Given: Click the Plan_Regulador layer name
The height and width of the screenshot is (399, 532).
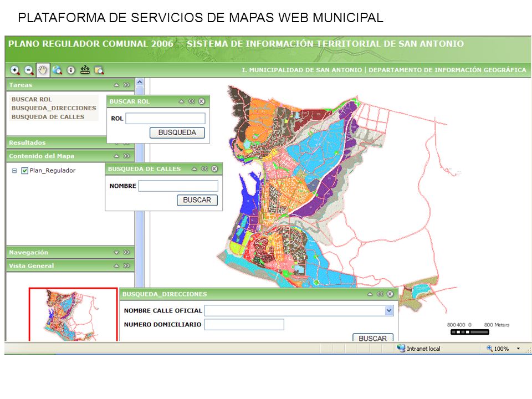Looking at the screenshot, I should 53,171.
